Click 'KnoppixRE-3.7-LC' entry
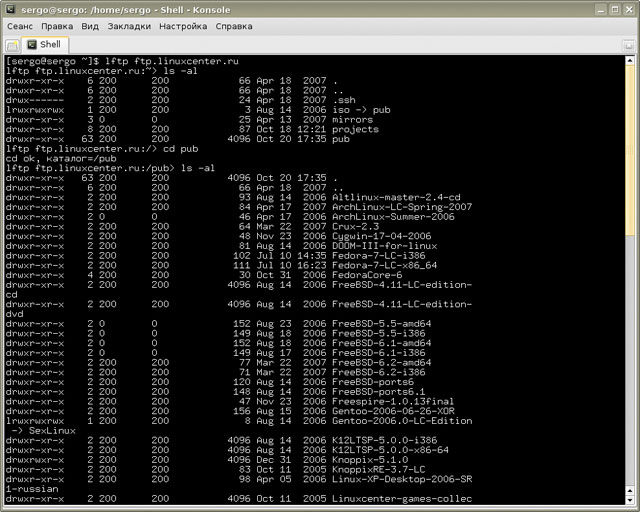 pyautogui.click(x=379, y=470)
